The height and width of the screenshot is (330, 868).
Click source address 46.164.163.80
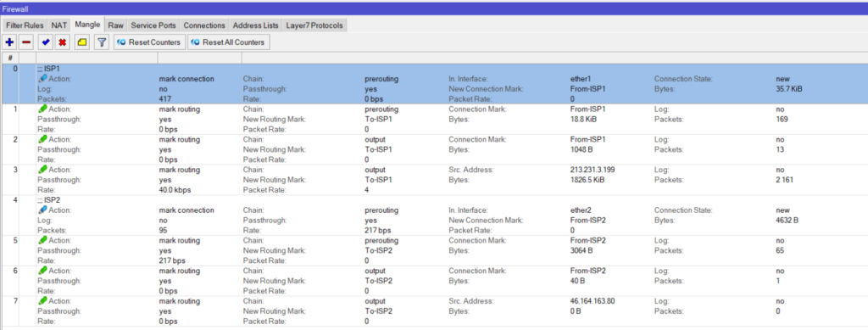(x=593, y=302)
